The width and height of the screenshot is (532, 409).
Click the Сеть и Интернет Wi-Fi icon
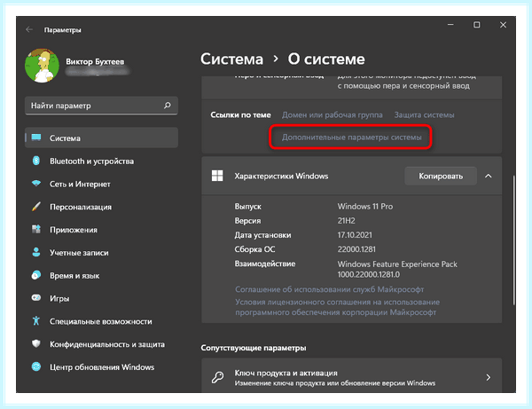click(x=36, y=184)
